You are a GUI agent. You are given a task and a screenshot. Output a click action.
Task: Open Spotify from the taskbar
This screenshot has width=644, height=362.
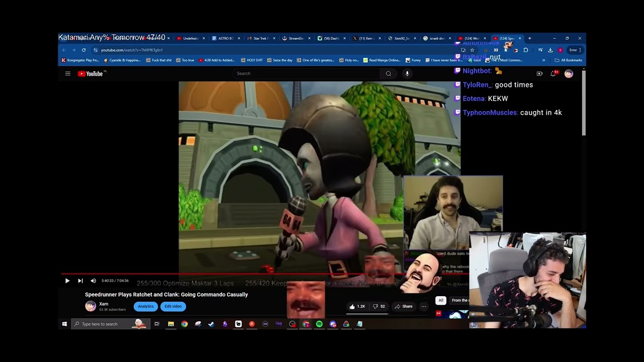(319, 324)
